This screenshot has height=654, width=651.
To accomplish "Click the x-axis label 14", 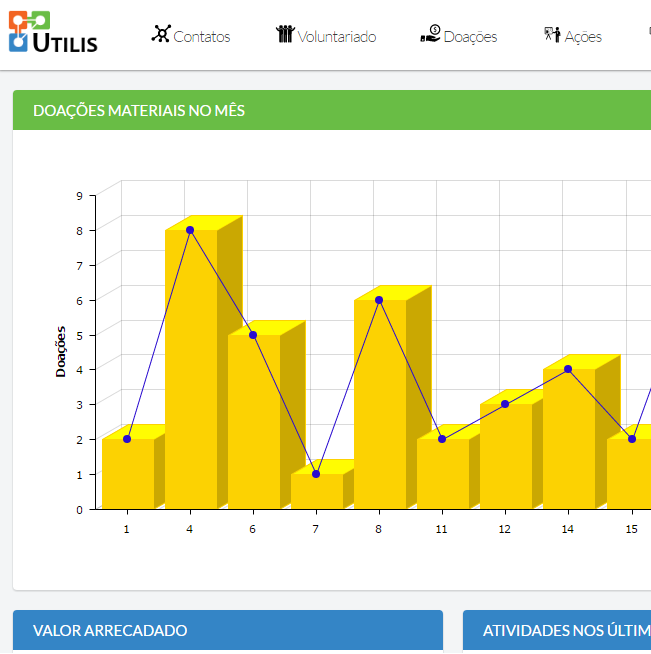I will [x=567, y=529].
